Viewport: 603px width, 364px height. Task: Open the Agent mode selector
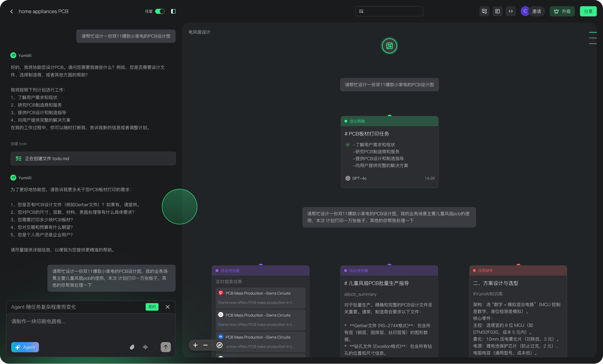coord(25,347)
